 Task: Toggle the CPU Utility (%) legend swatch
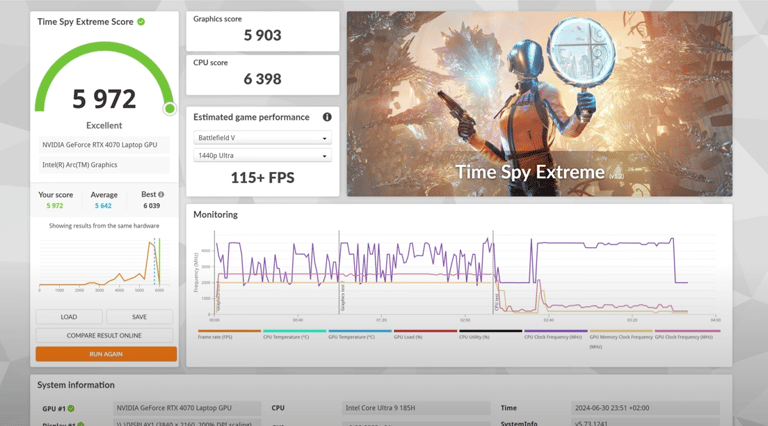pos(490,331)
